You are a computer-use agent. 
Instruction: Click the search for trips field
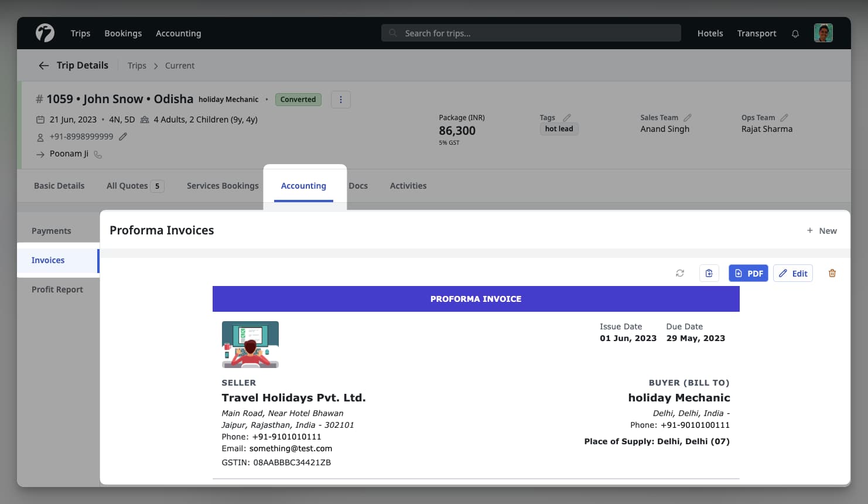(530, 33)
